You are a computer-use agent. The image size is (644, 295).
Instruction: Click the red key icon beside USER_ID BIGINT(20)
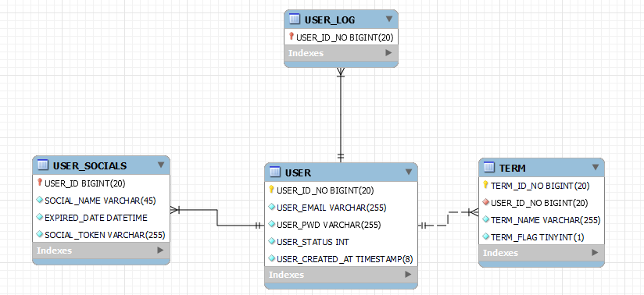(40, 182)
